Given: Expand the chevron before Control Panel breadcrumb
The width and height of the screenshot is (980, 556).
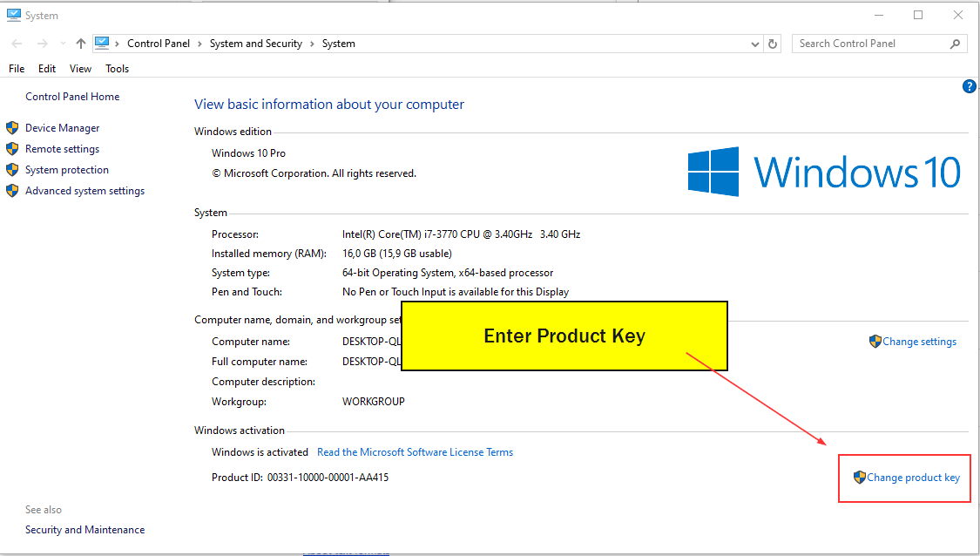Looking at the screenshot, I should click(117, 44).
